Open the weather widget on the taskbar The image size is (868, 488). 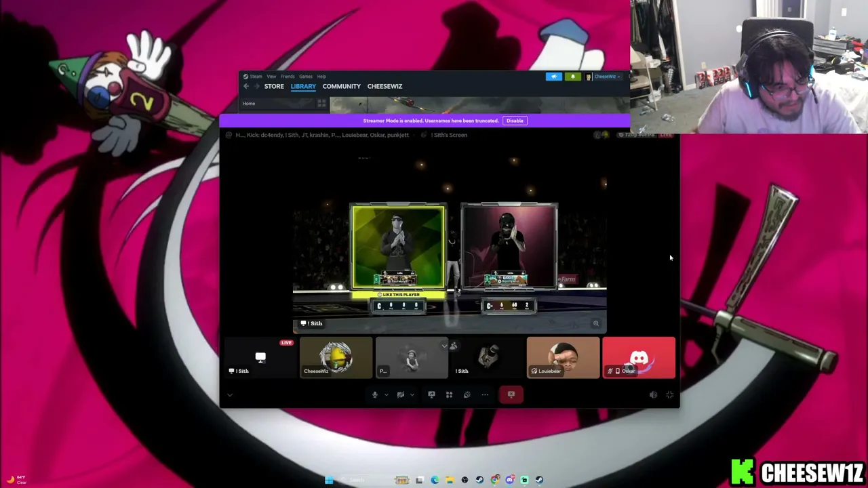point(16,480)
